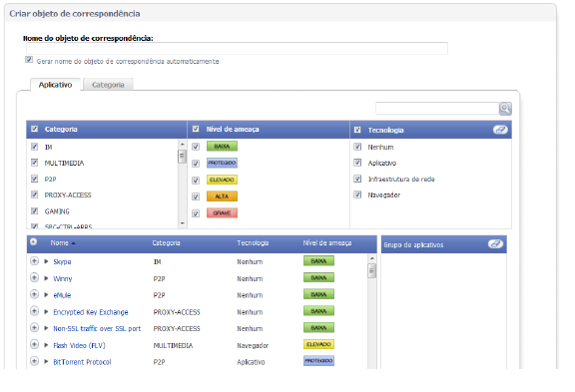Uncheck the P2P category checkbox
Viewport: 575px width, 392px height.
point(35,179)
